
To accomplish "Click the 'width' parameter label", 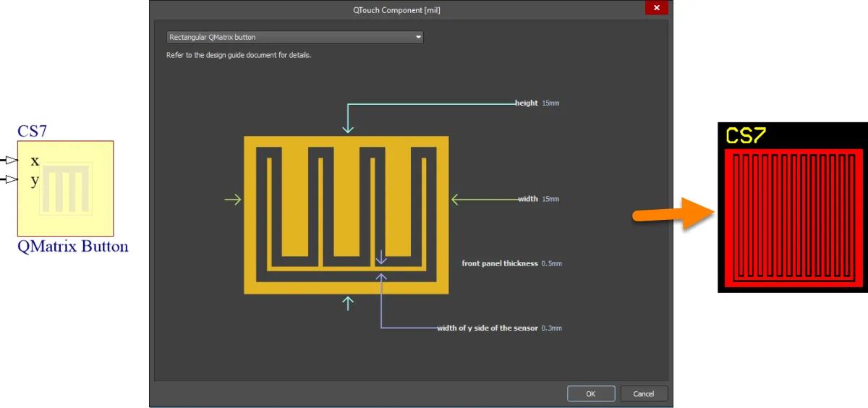I will coord(528,199).
